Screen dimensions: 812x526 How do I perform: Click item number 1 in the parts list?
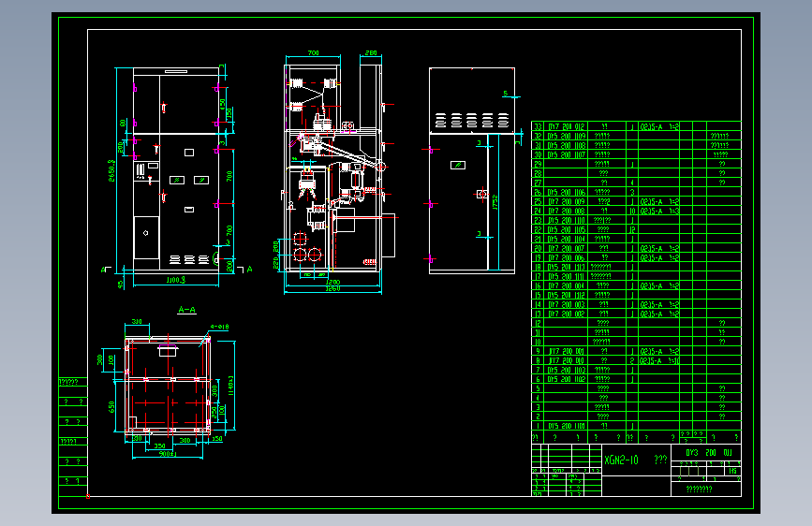coord(538,426)
